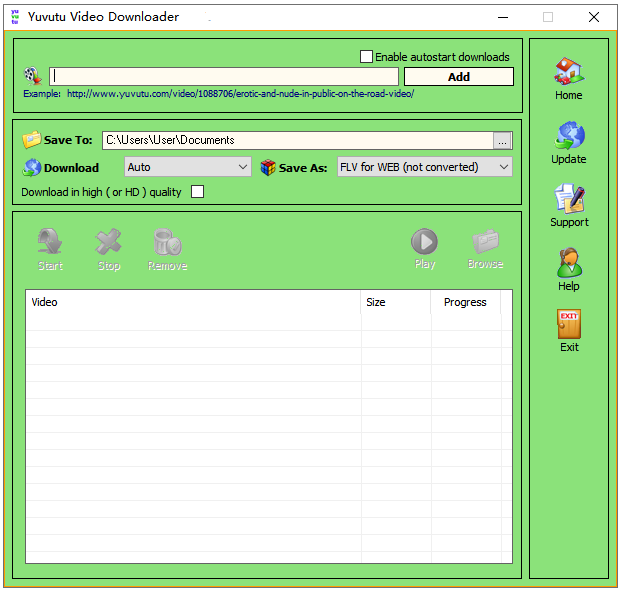Click the Play video icon

[424, 241]
